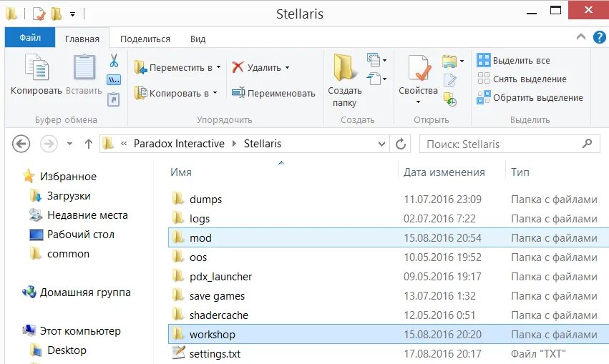Viewport: 609px width, 364px height.
Task: Click the search magnifier icon
Action: tap(588, 144)
